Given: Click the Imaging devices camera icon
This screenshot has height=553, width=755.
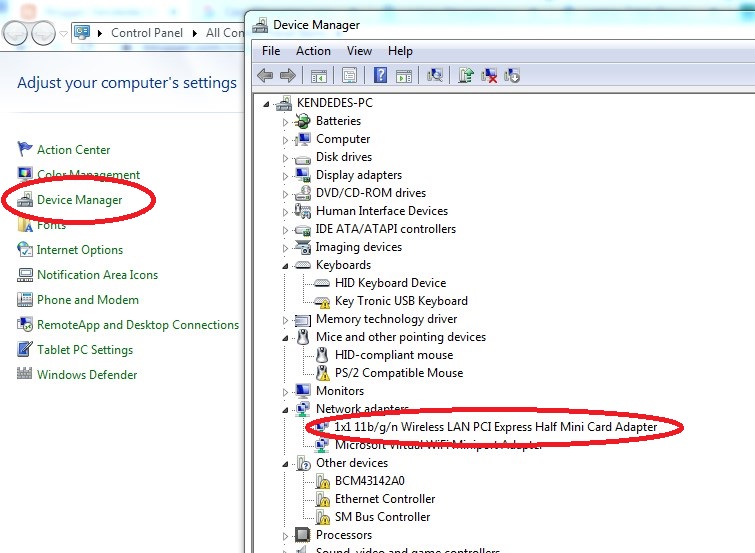Looking at the screenshot, I should click(x=303, y=247).
